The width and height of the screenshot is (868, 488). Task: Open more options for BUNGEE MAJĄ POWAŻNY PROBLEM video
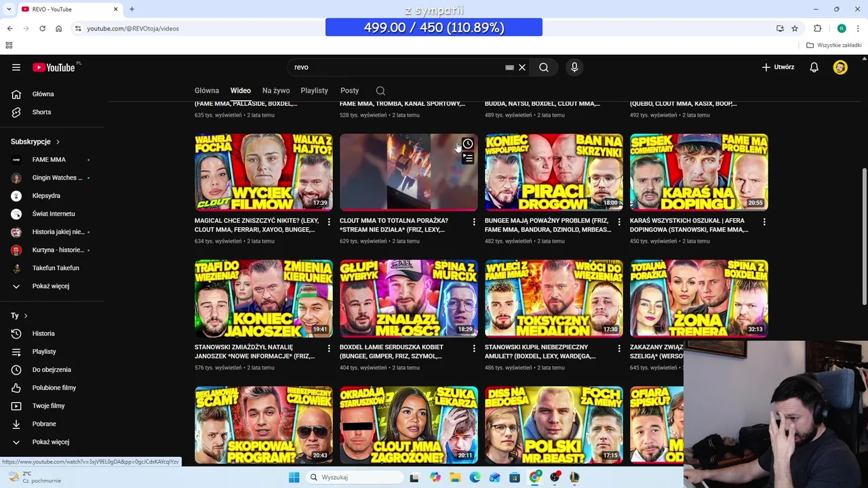point(619,222)
